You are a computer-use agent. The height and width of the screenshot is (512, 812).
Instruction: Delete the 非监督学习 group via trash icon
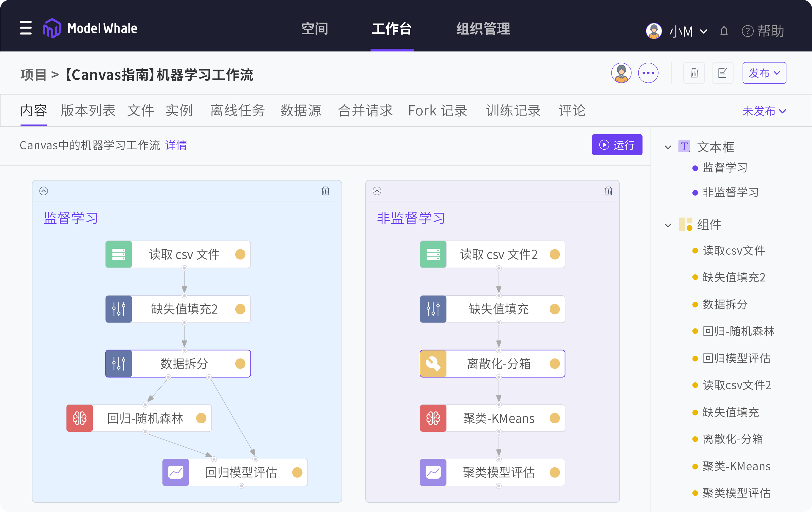(x=609, y=191)
